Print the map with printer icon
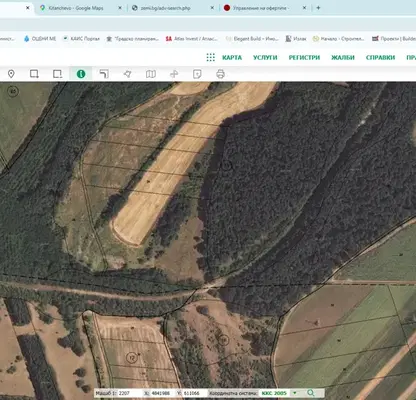 pyautogui.click(x=220, y=74)
